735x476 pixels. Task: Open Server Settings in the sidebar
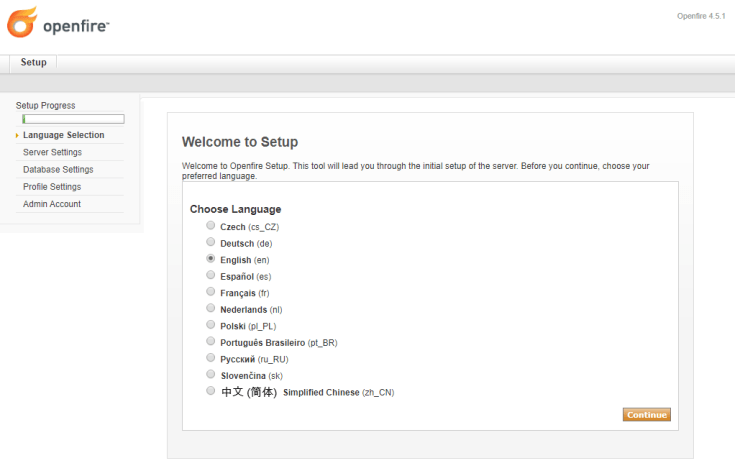tap(52, 152)
